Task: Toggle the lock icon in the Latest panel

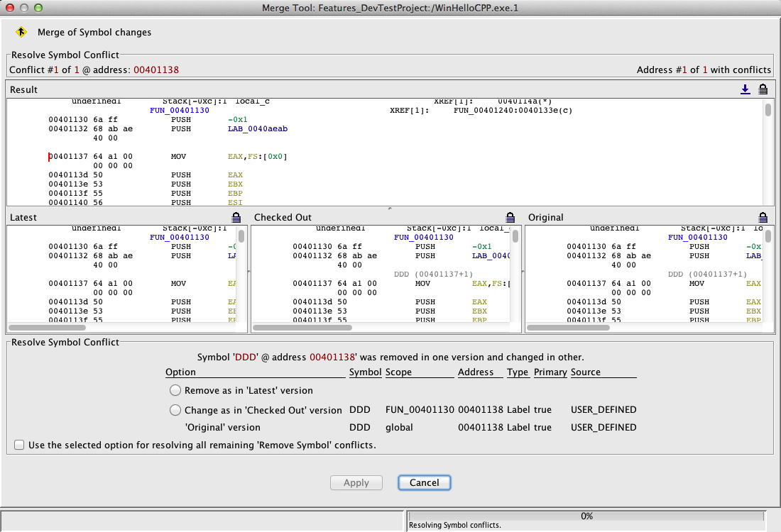Action: [236, 217]
